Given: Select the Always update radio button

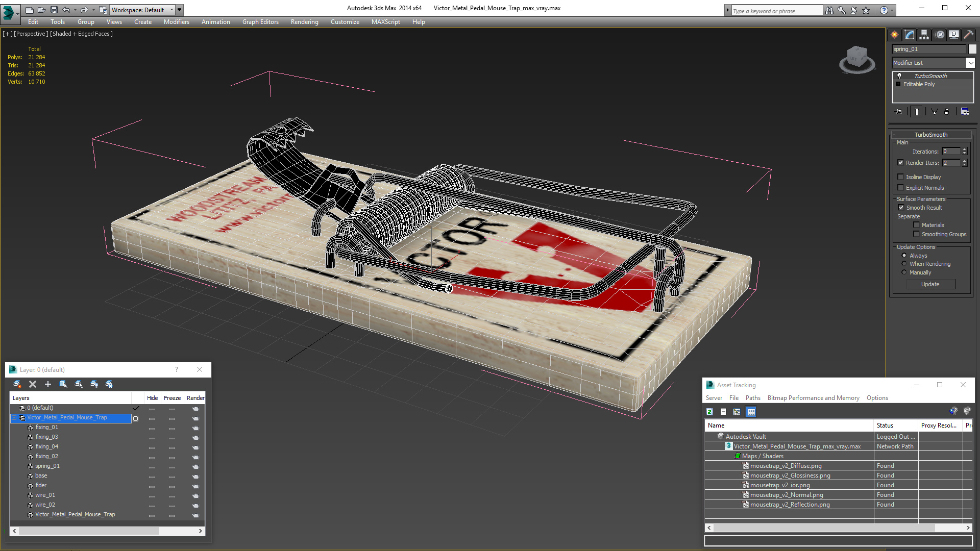Looking at the screenshot, I should (904, 256).
